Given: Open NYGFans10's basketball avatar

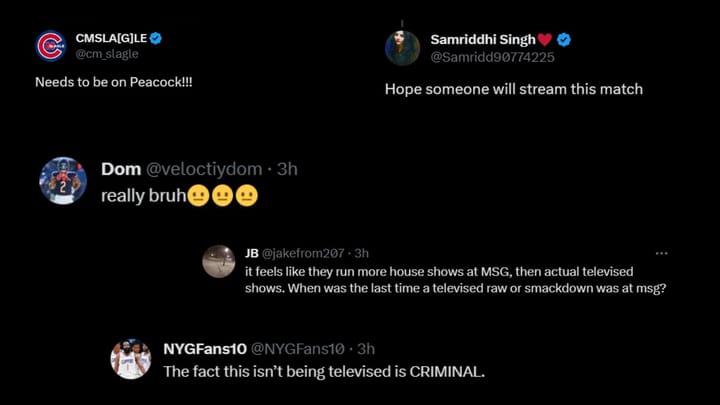Looking at the screenshot, I should coord(131,358).
